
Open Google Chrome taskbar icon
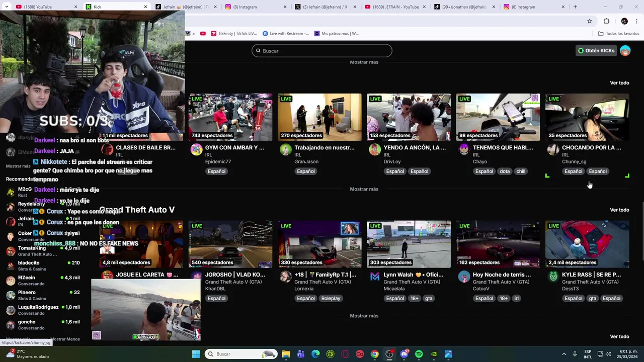tap(374, 354)
